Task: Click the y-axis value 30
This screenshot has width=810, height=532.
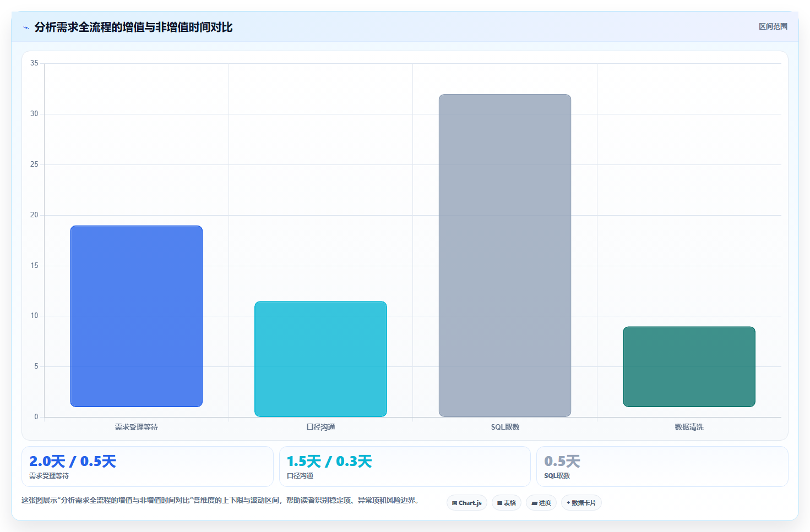Action: click(x=34, y=114)
